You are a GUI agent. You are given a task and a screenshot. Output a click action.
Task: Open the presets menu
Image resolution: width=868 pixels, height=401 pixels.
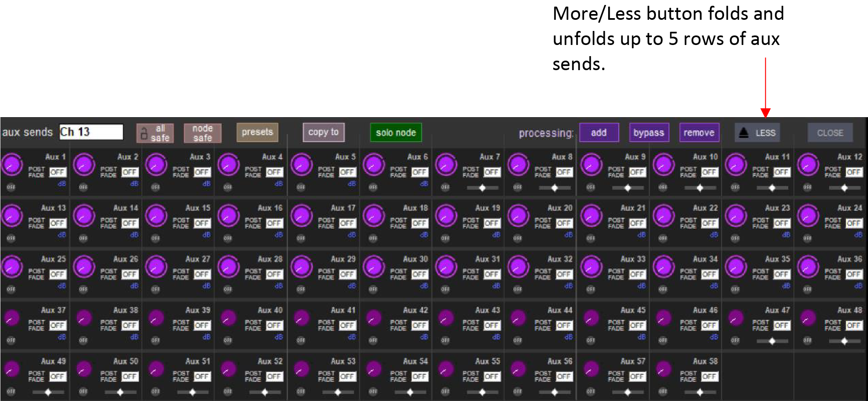click(257, 132)
